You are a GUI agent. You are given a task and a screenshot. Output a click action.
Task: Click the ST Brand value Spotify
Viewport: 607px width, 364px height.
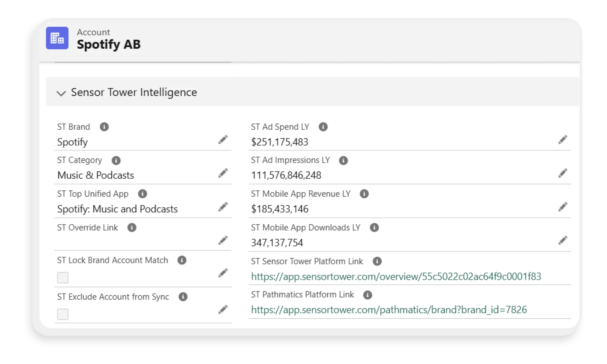click(72, 142)
